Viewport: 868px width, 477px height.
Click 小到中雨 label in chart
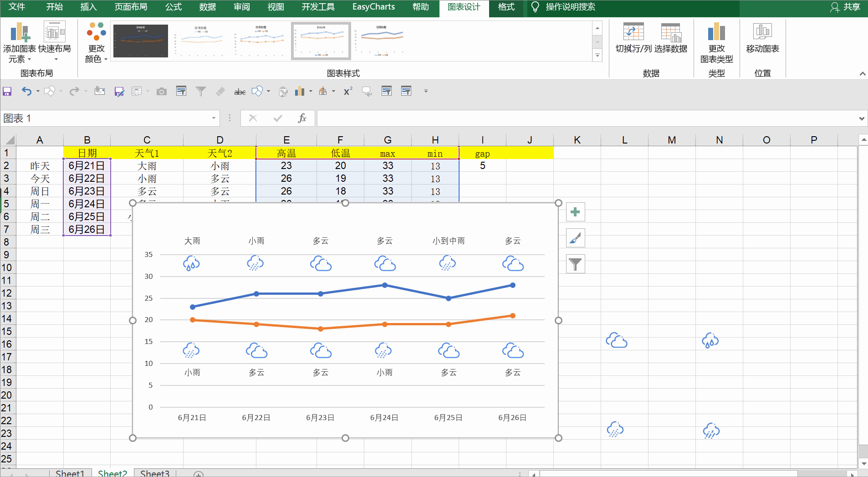[x=449, y=241]
